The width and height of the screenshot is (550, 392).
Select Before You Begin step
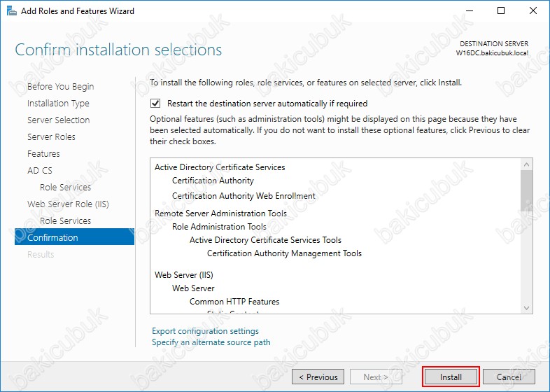(61, 86)
